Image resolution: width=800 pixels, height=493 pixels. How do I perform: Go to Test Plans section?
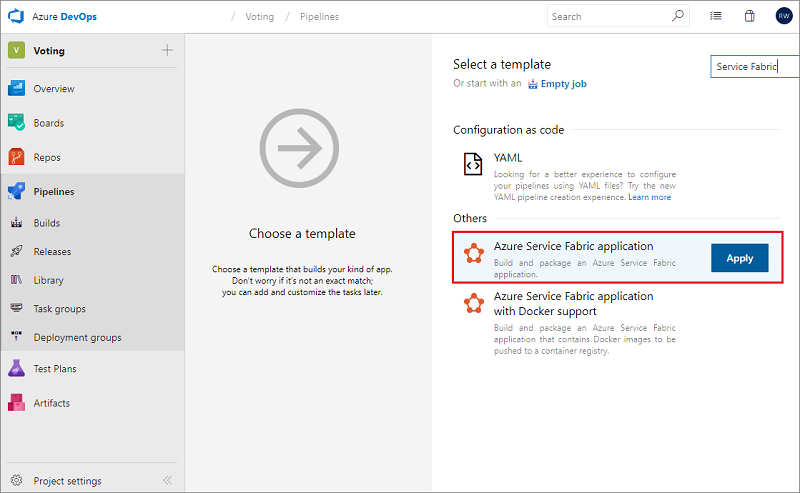point(54,369)
